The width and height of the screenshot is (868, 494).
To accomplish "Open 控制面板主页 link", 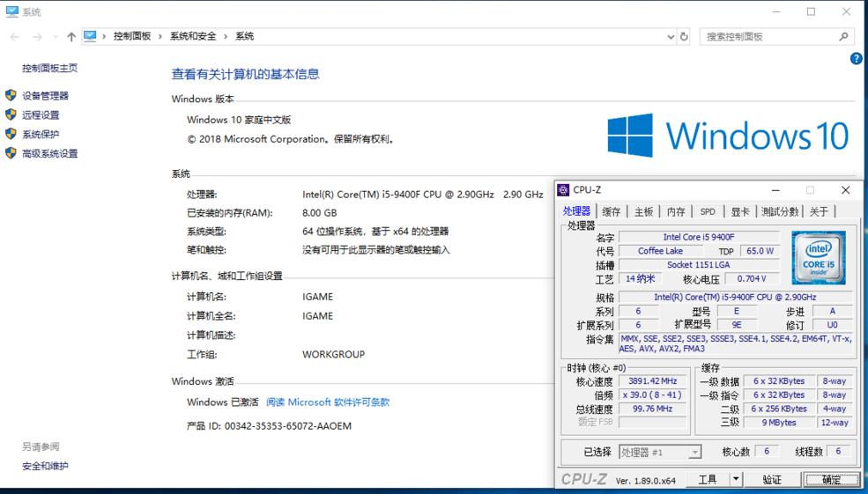I will coord(50,68).
